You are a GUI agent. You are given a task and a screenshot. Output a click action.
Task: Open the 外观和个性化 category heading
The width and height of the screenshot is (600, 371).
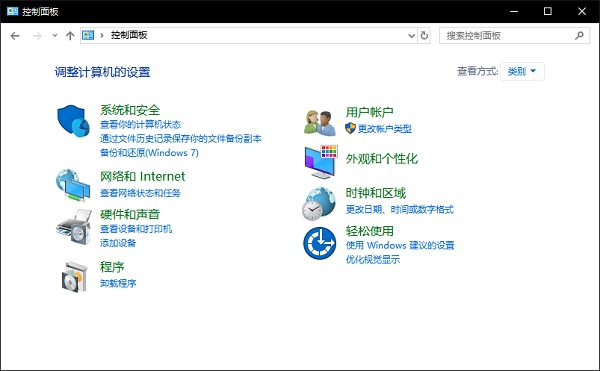[382, 159]
